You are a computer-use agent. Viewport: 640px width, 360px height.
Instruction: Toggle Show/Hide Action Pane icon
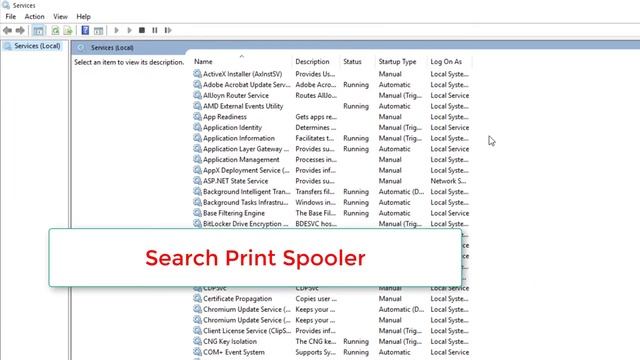(98, 30)
